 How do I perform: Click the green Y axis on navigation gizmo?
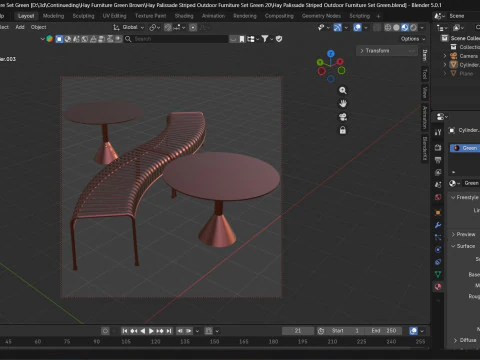click(320, 62)
